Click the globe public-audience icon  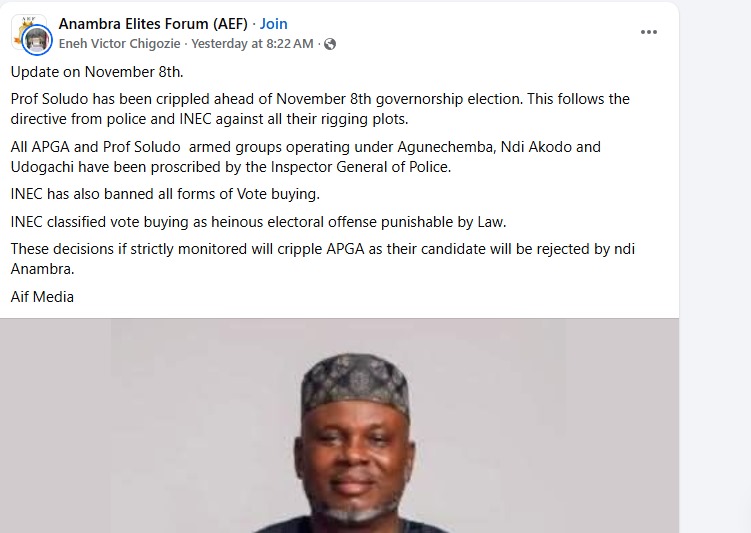[330, 44]
